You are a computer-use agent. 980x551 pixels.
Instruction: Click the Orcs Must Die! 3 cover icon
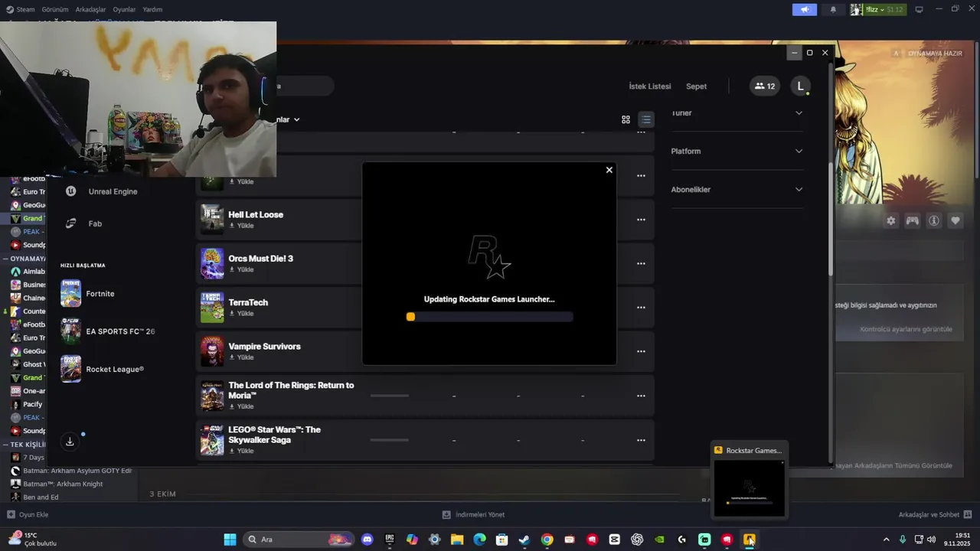click(x=212, y=263)
